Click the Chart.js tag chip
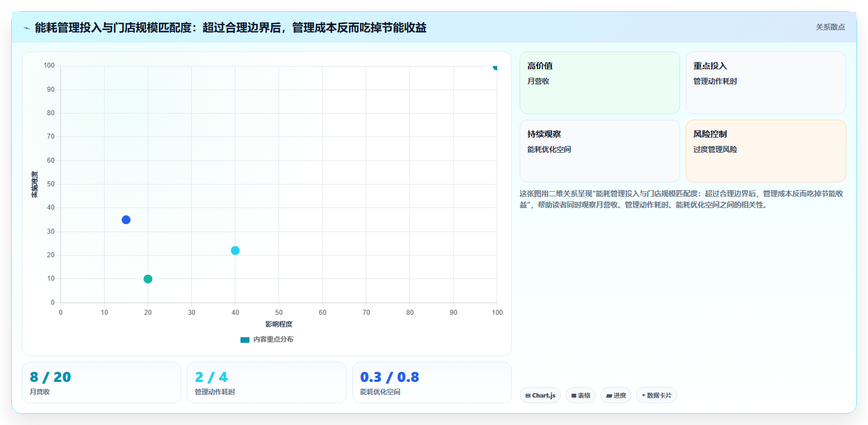 tap(540, 395)
